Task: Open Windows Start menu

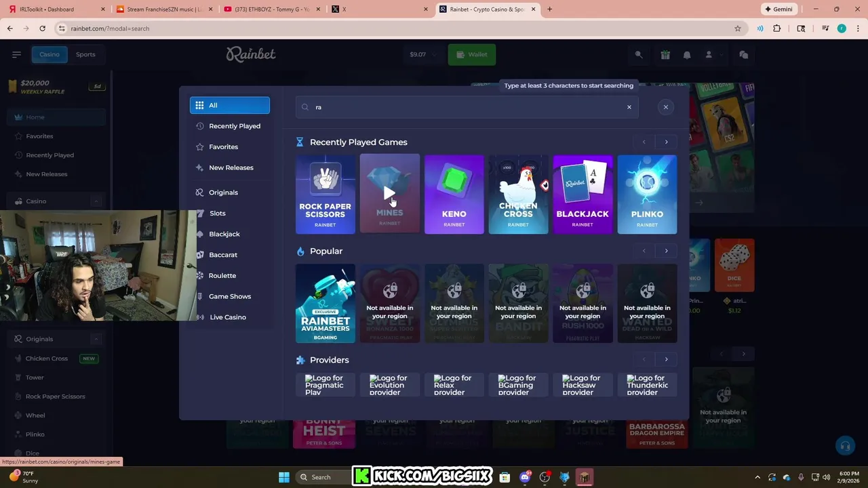Action: pos(284,477)
